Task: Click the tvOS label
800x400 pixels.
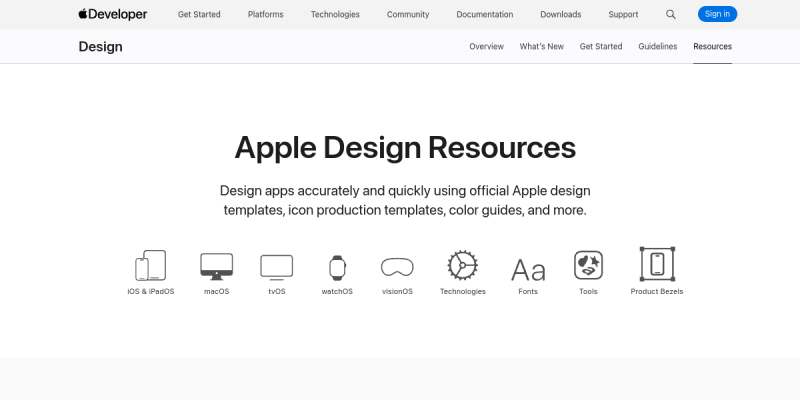Action: (x=277, y=291)
